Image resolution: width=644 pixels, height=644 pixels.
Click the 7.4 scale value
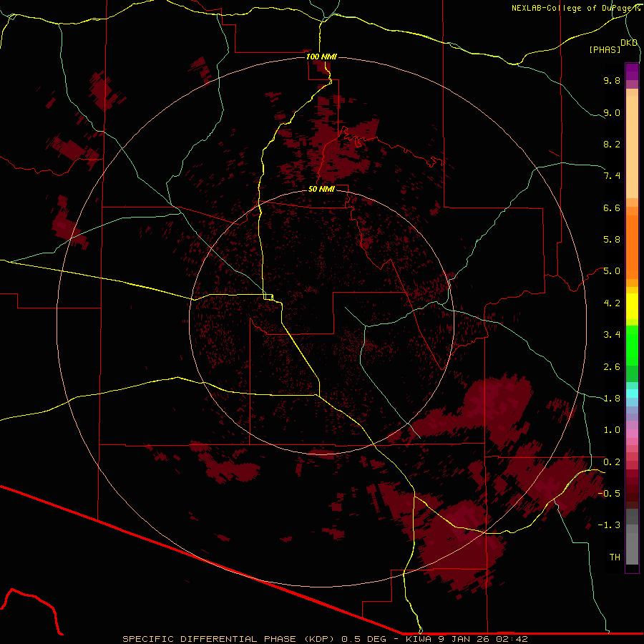click(612, 176)
